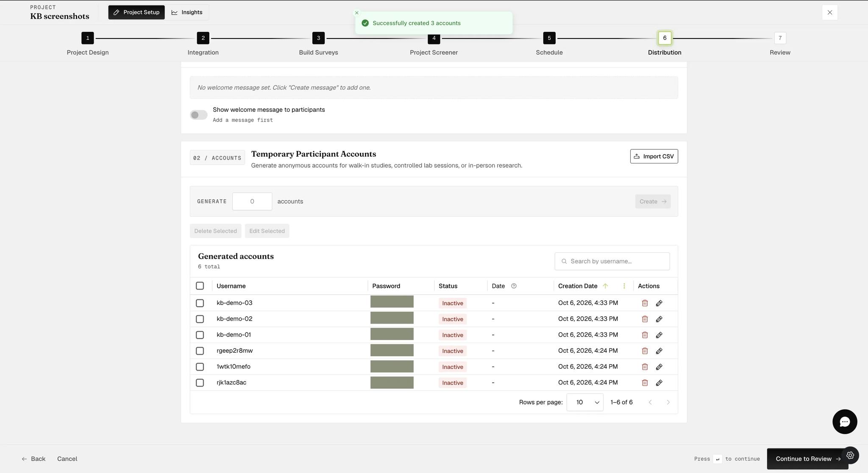Delete the 1wtk10mefo account
This screenshot has height=473, width=868.
[x=645, y=367]
